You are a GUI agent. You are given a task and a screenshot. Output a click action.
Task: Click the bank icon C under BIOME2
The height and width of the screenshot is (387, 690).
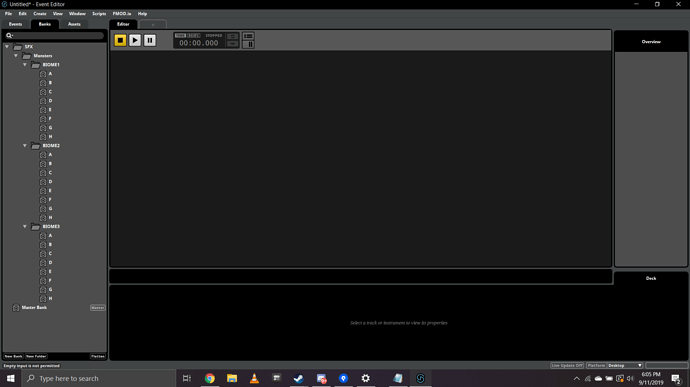[x=43, y=173]
